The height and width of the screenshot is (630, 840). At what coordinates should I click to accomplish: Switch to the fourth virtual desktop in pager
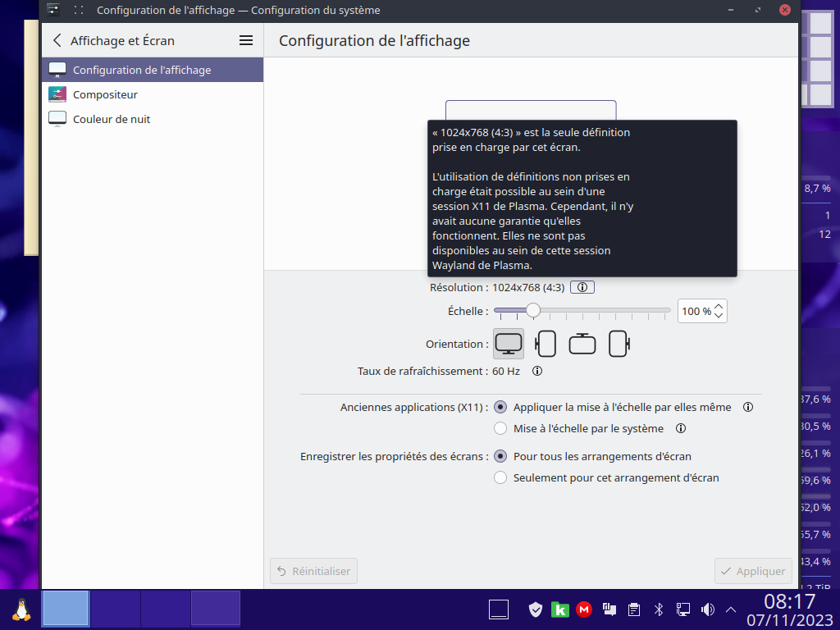(216, 608)
